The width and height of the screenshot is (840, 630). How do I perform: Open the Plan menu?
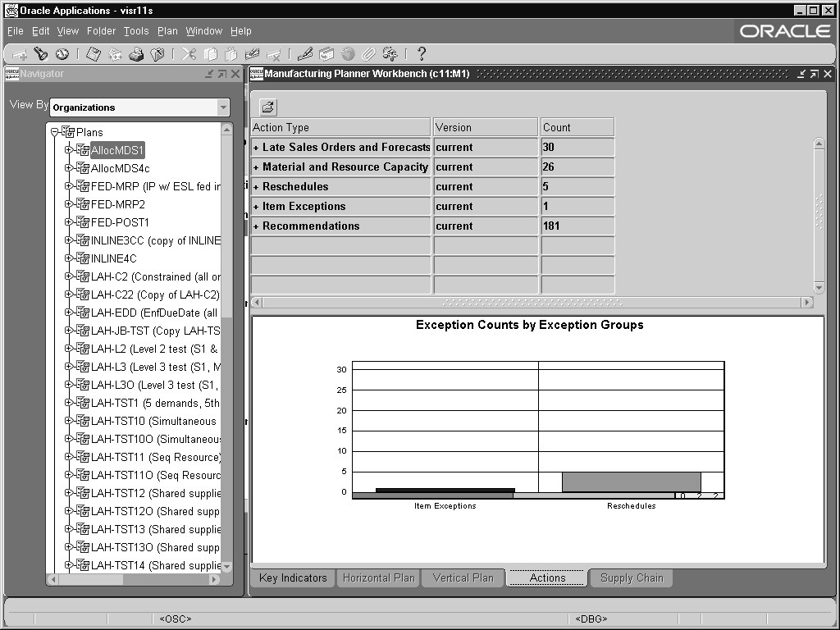tap(167, 31)
